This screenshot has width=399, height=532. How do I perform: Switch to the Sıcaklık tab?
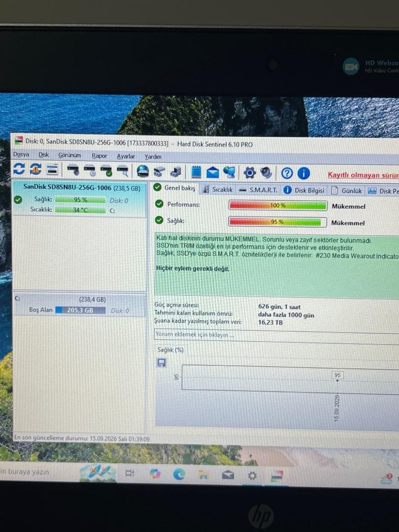click(x=218, y=190)
